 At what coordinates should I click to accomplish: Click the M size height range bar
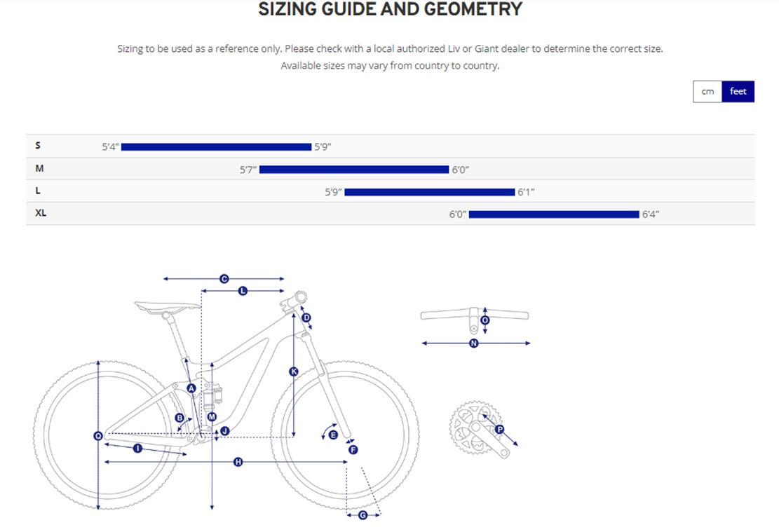353,170
